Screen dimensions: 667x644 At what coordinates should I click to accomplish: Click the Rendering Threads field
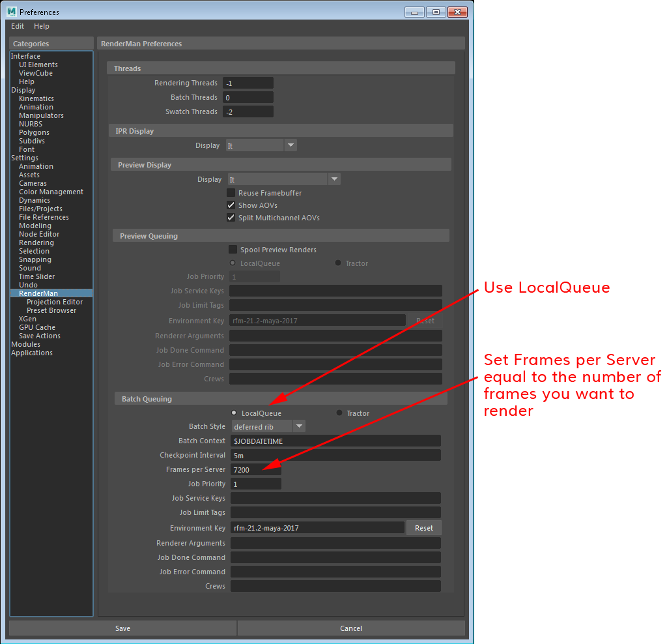248,83
